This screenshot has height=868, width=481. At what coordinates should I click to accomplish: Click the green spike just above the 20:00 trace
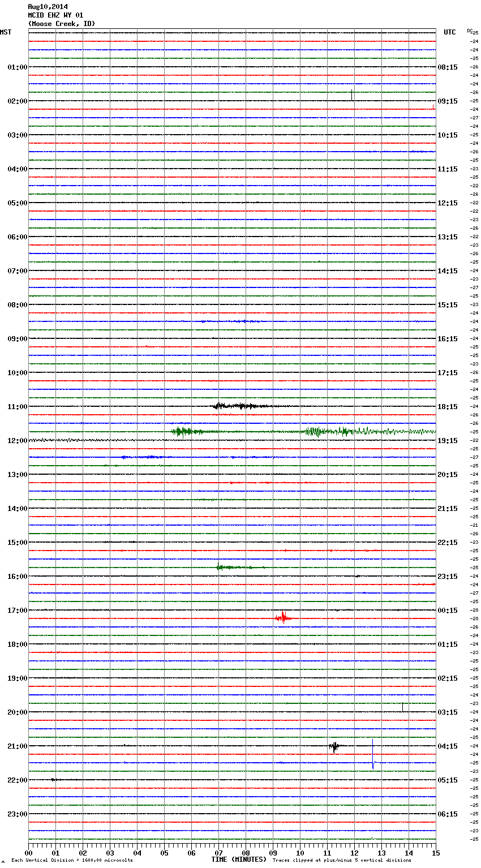point(402,707)
